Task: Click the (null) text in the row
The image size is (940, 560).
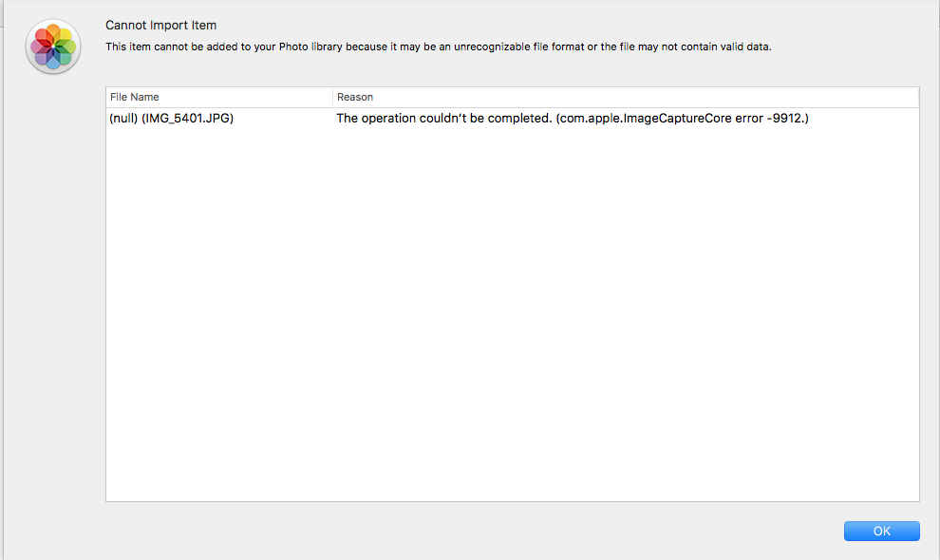Action: pos(123,119)
